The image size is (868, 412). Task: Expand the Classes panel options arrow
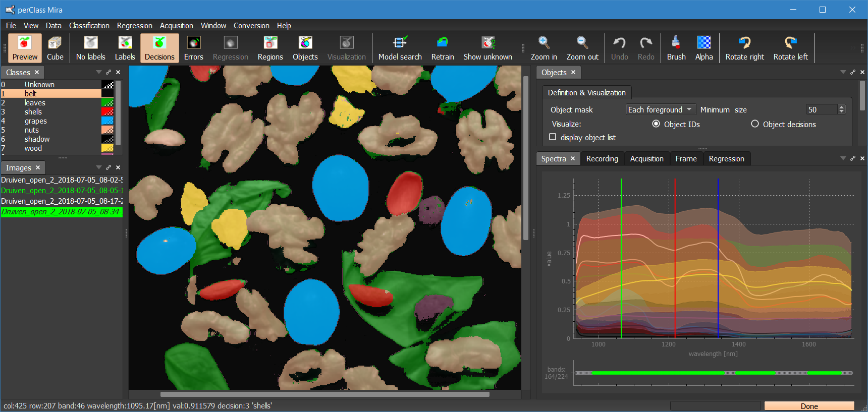click(99, 72)
